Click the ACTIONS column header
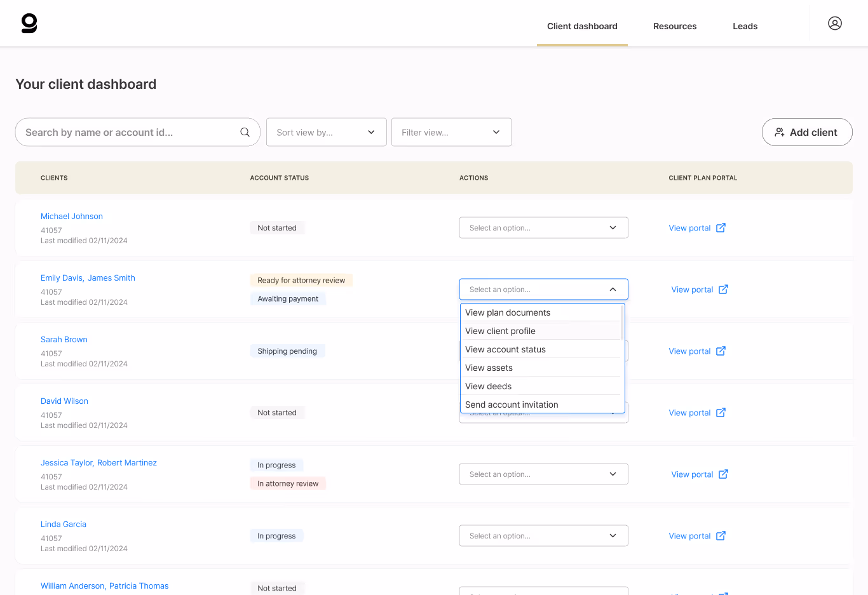868x595 pixels. 474,178
